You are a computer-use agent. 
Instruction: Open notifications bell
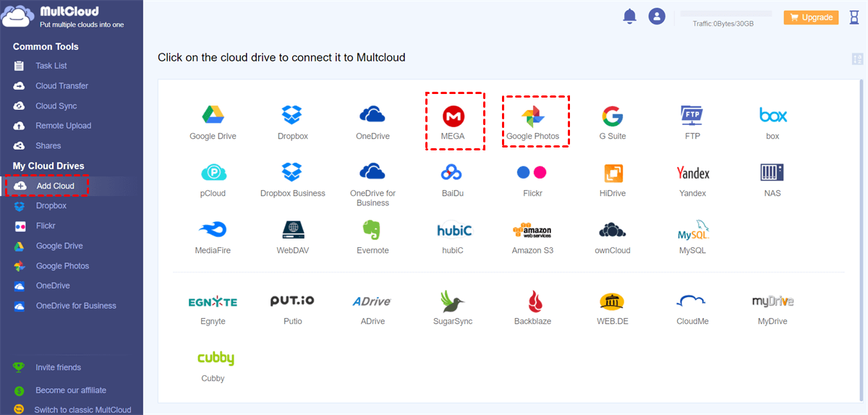click(629, 16)
